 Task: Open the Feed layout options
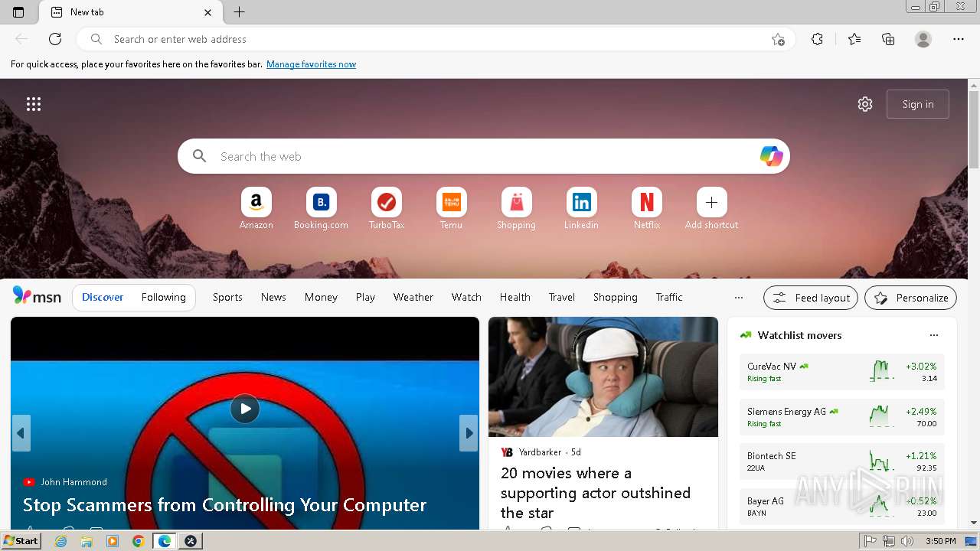[x=811, y=298]
